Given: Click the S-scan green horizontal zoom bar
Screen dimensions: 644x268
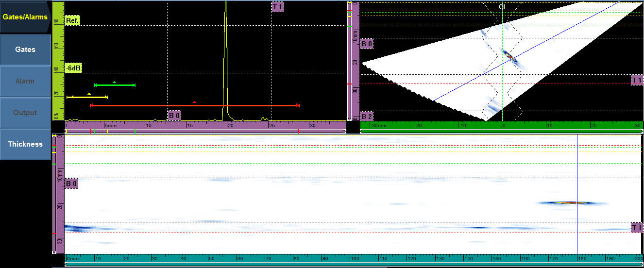Looking at the screenshot, I should [502, 131].
